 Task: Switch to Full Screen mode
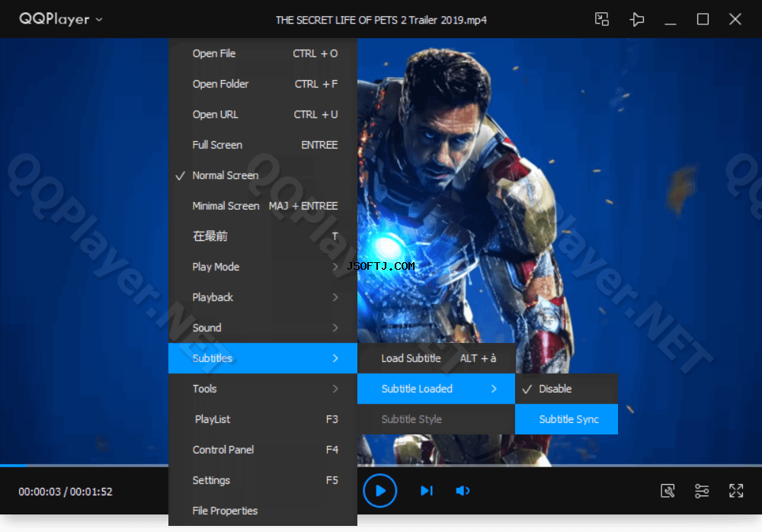[263, 145]
